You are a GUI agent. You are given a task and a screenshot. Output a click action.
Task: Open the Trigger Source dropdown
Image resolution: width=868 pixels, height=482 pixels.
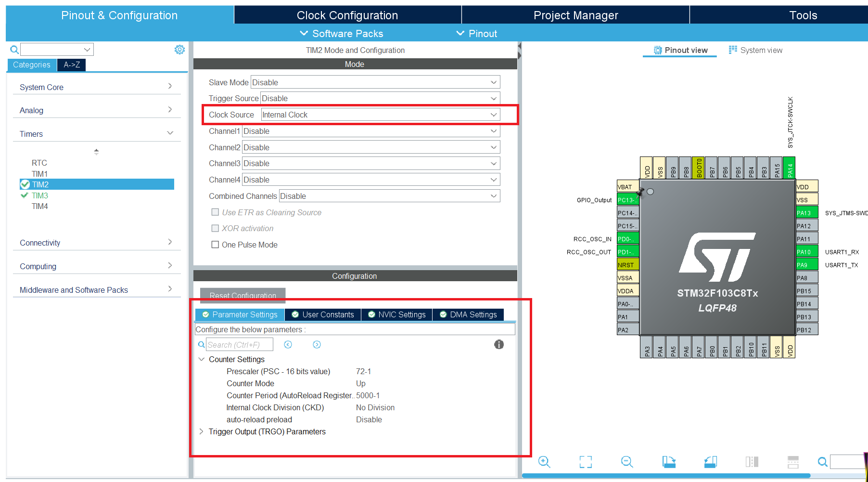click(x=380, y=98)
